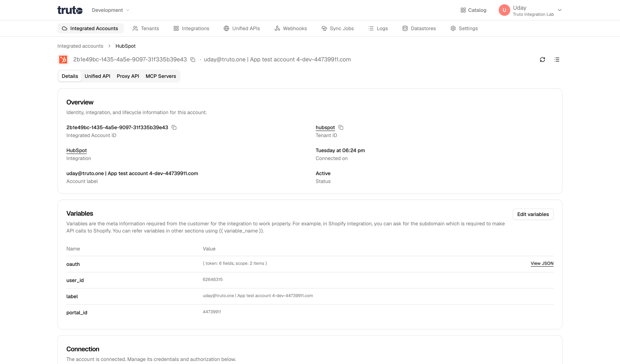The width and height of the screenshot is (620, 364).
Task: Select the Details tab
Action: tap(70, 76)
